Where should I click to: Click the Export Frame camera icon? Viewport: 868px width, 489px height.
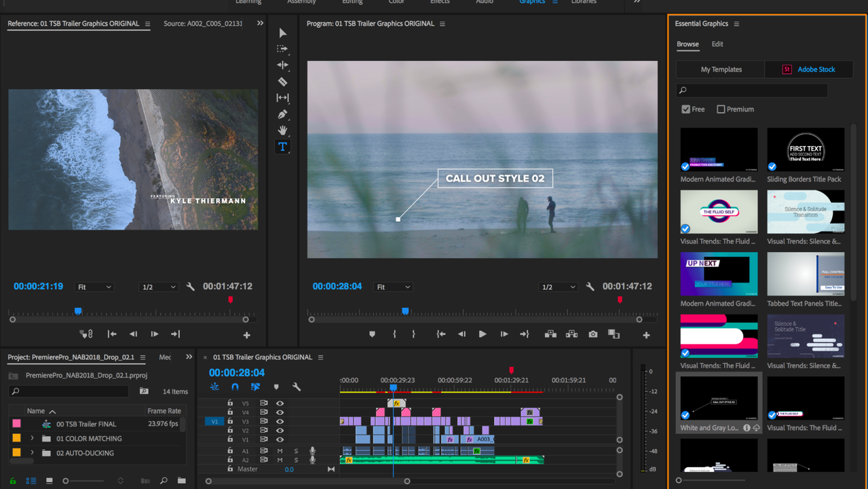[x=593, y=334]
